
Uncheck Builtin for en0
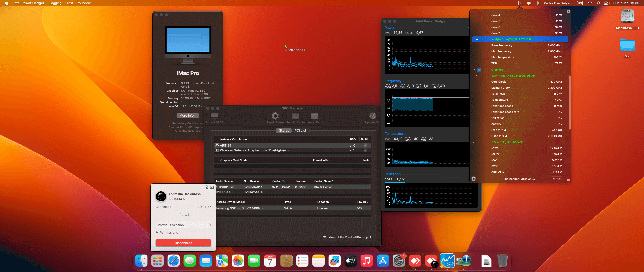point(365,145)
